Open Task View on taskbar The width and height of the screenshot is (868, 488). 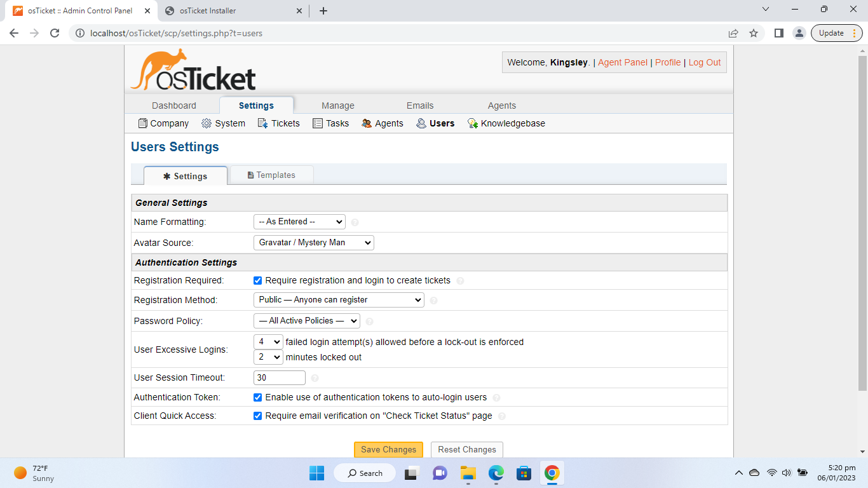412,473
